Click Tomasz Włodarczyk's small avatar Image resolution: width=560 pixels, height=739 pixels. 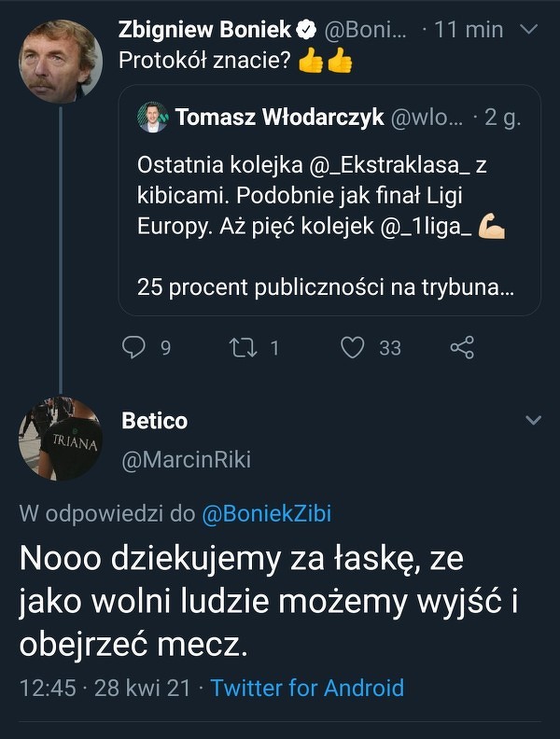[x=152, y=118]
